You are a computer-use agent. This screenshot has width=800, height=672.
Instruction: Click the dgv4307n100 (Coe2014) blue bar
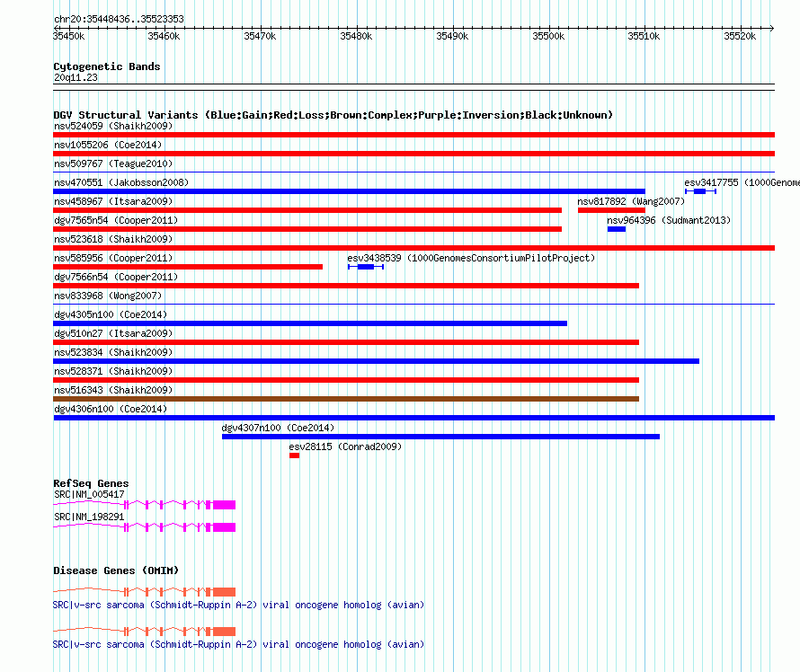pos(440,437)
